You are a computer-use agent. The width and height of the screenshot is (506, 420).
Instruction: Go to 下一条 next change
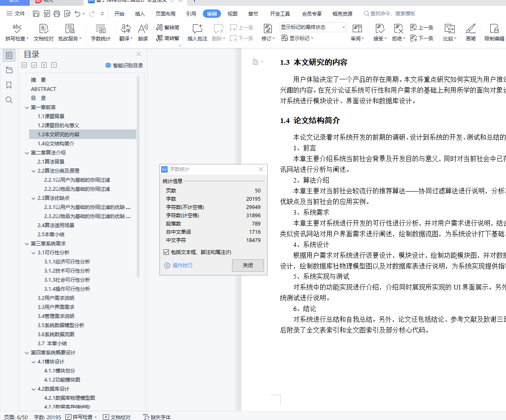coord(422,38)
